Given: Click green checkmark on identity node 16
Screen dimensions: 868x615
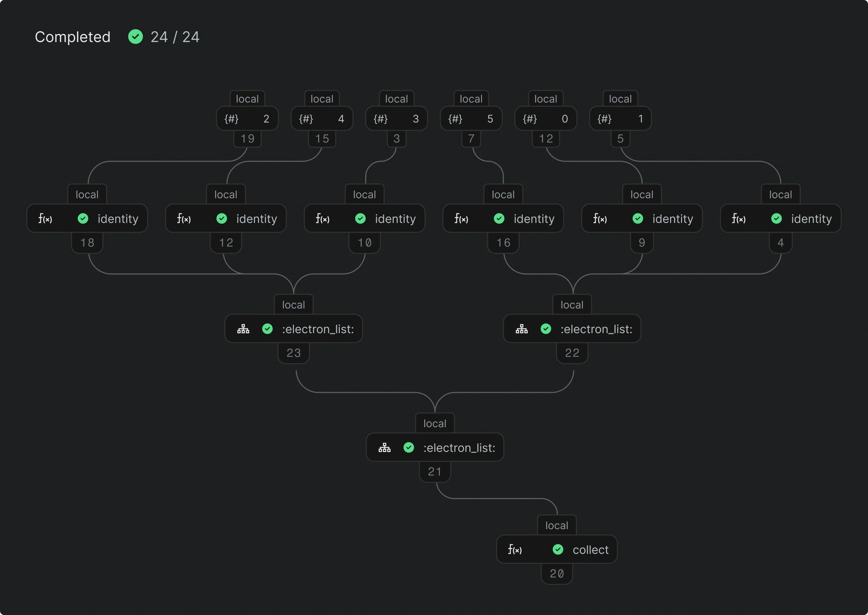Looking at the screenshot, I should (499, 219).
